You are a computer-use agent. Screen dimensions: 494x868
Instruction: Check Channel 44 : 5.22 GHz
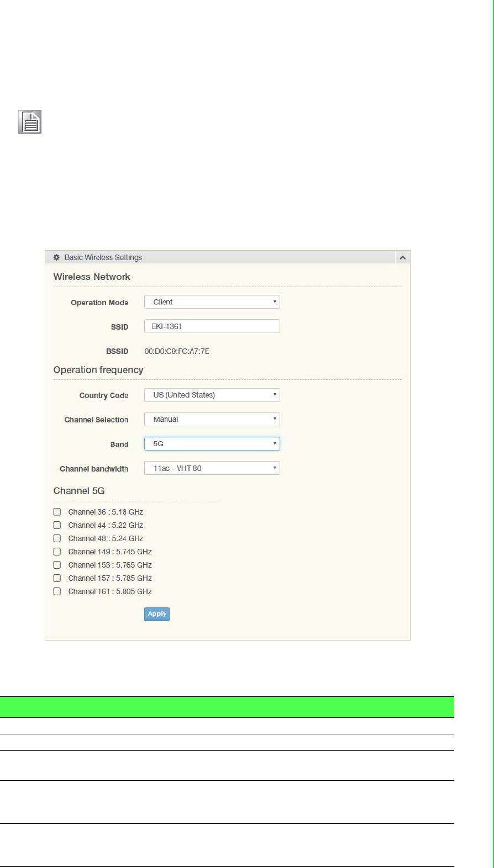click(57, 525)
